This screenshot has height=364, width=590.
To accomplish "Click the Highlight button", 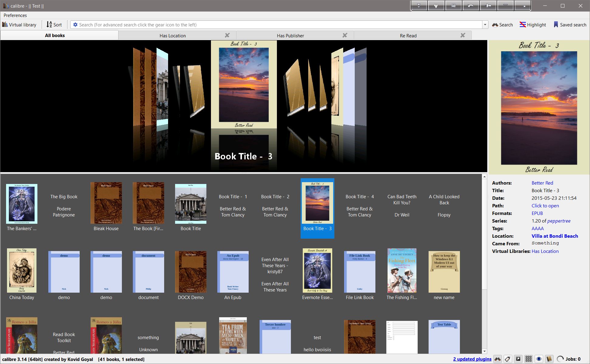I will [x=533, y=25].
